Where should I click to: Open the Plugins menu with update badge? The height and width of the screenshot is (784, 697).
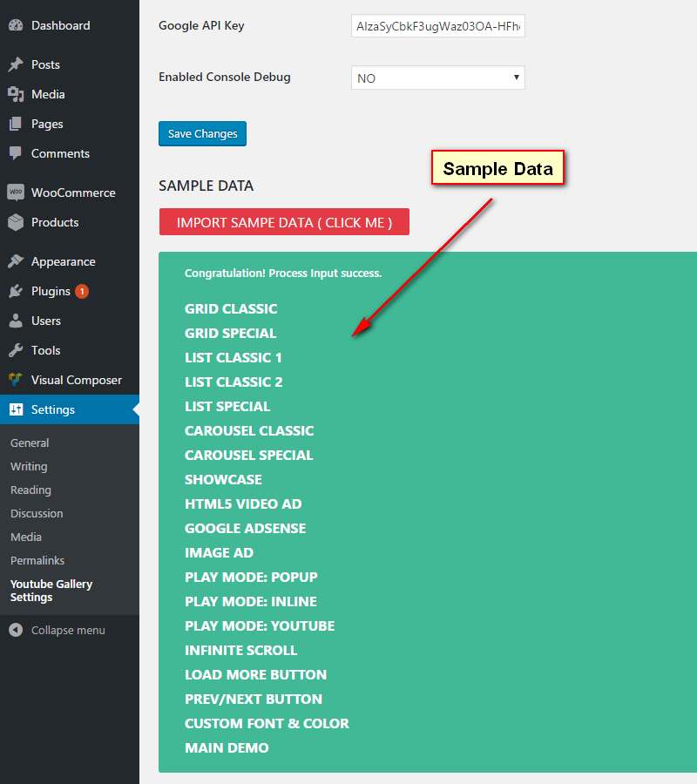[51, 291]
